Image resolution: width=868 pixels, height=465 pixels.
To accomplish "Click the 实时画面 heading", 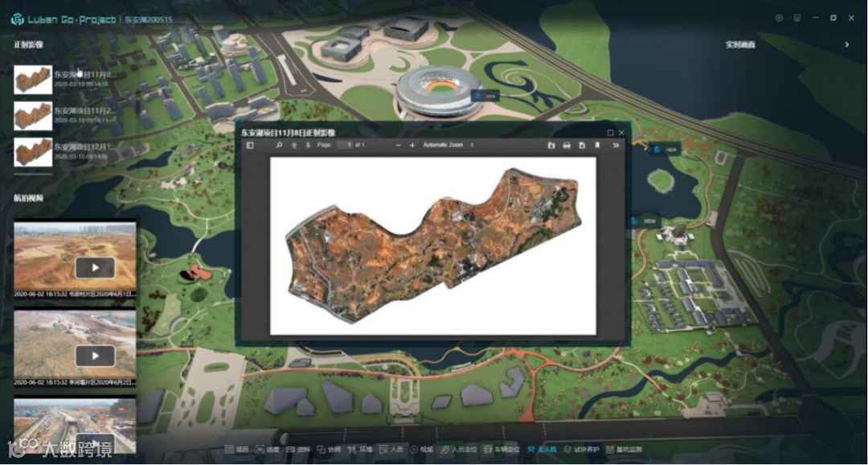I will 740,44.
